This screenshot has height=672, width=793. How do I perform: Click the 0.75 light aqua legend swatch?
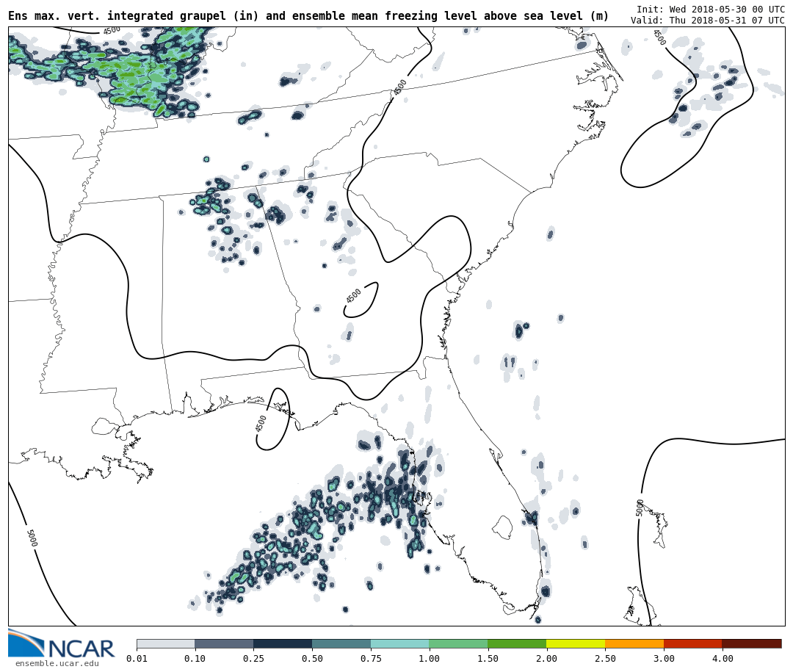[400, 643]
